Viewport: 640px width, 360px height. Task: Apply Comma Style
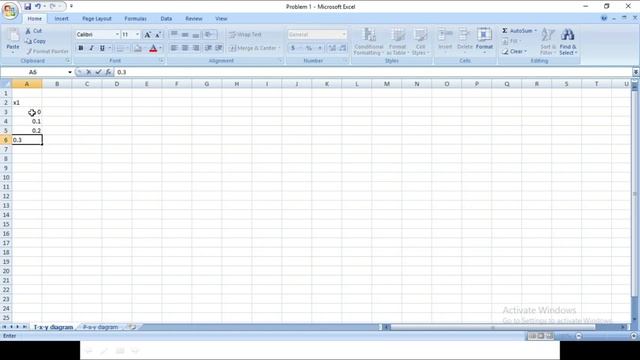pyautogui.click(x=320, y=48)
